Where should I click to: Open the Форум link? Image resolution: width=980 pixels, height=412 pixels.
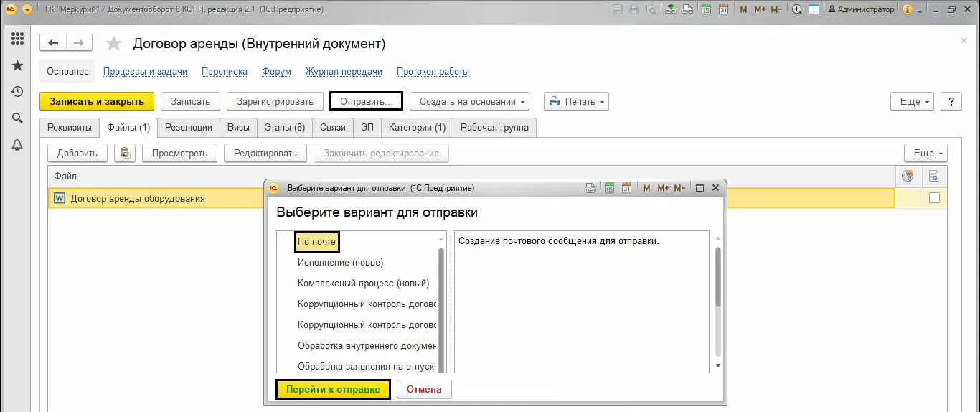click(276, 72)
